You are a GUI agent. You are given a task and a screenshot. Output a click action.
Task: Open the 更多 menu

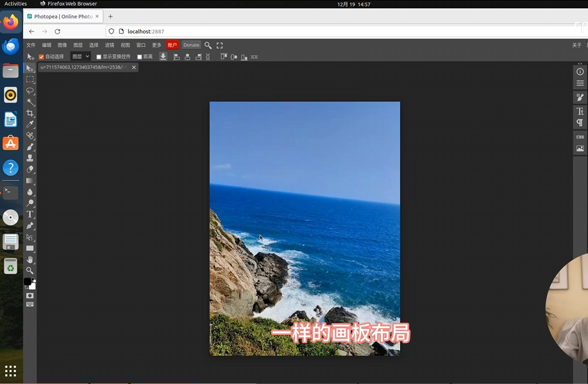pyautogui.click(x=156, y=46)
